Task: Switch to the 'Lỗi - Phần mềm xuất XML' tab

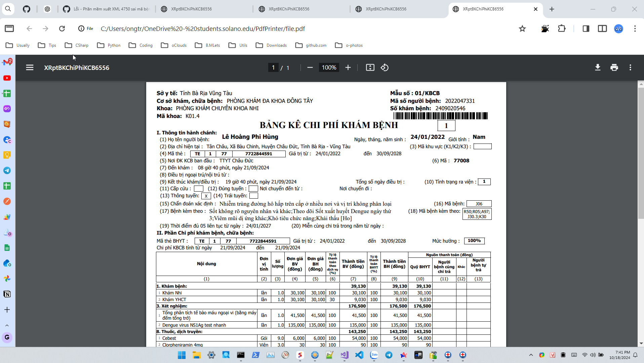Action: point(107,9)
